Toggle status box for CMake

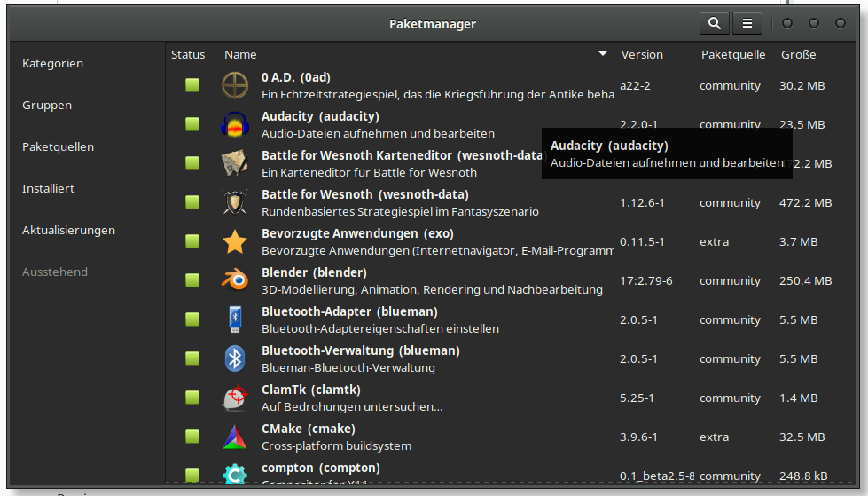pyautogui.click(x=192, y=437)
